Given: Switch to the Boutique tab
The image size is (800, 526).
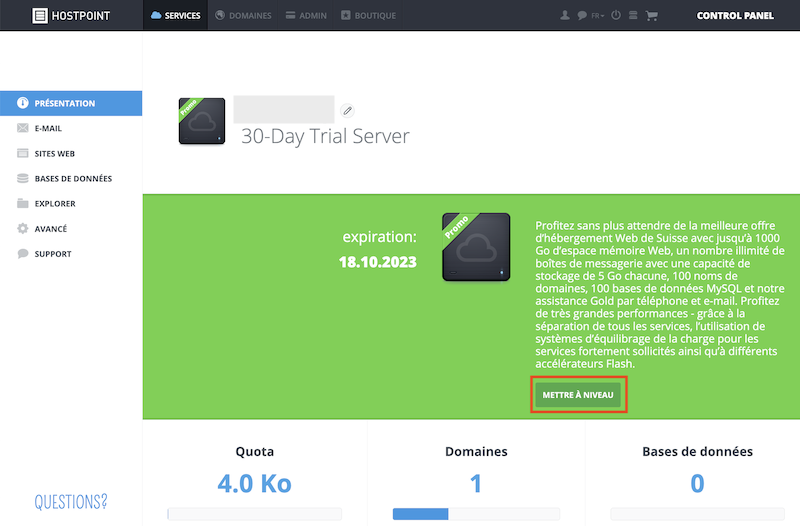Looking at the screenshot, I should pos(368,15).
